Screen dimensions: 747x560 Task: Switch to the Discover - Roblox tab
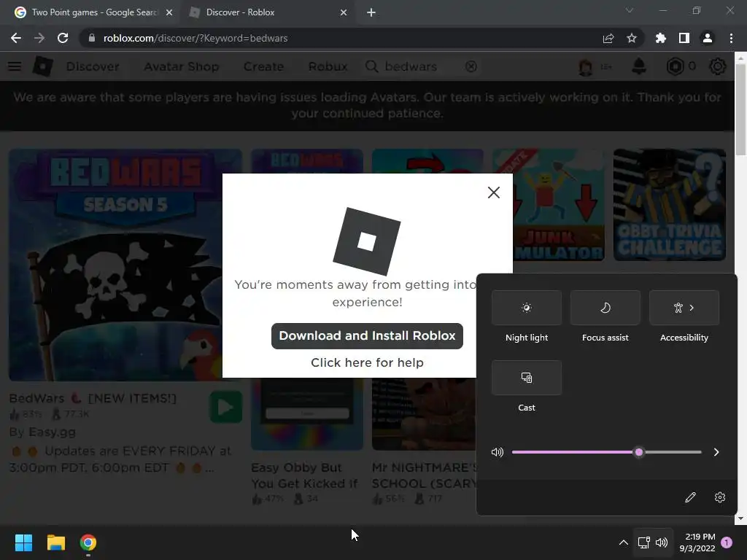click(x=267, y=12)
